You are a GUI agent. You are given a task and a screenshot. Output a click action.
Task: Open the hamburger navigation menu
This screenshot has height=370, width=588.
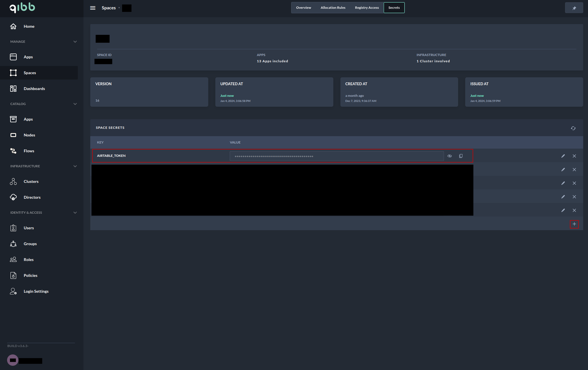click(93, 8)
